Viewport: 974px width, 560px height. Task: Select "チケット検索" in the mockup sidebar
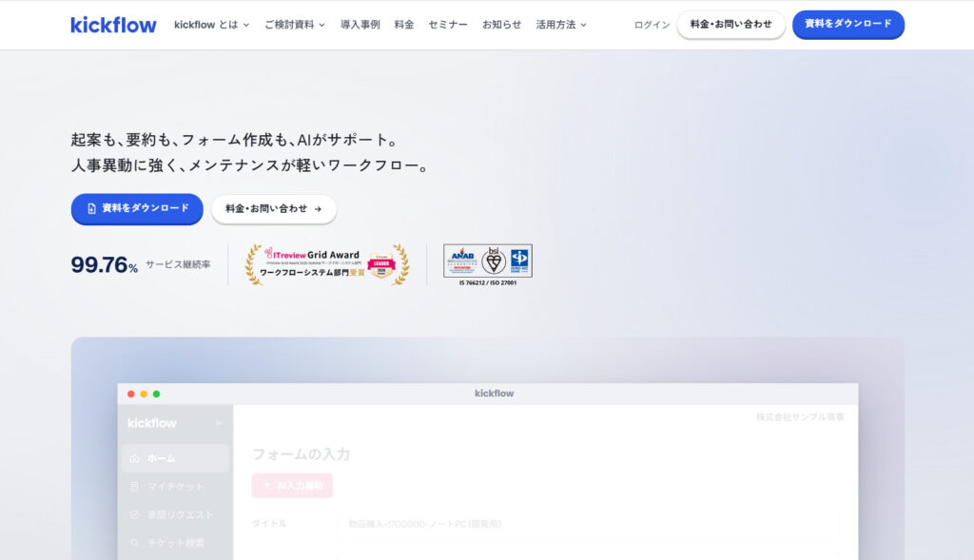[x=175, y=543]
